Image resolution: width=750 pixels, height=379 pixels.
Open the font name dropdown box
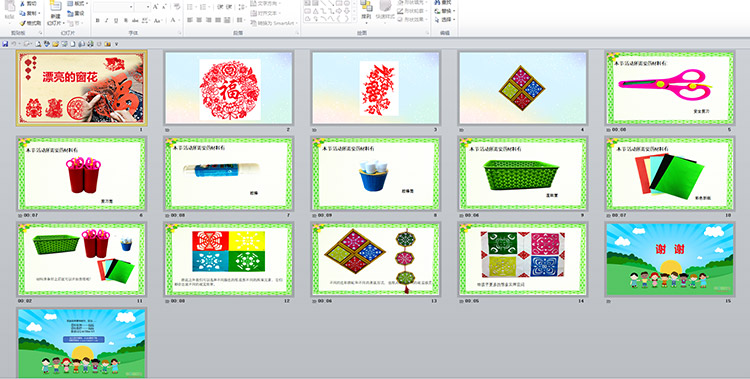click(x=114, y=7)
